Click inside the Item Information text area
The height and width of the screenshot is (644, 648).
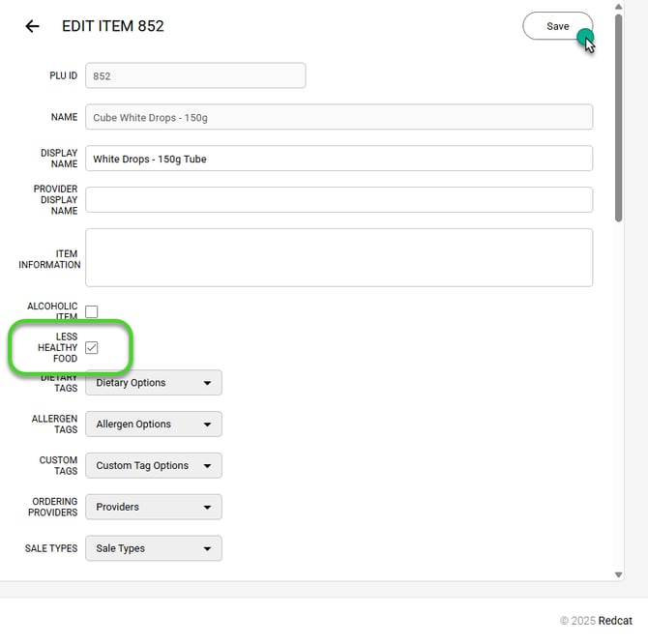[339, 257]
